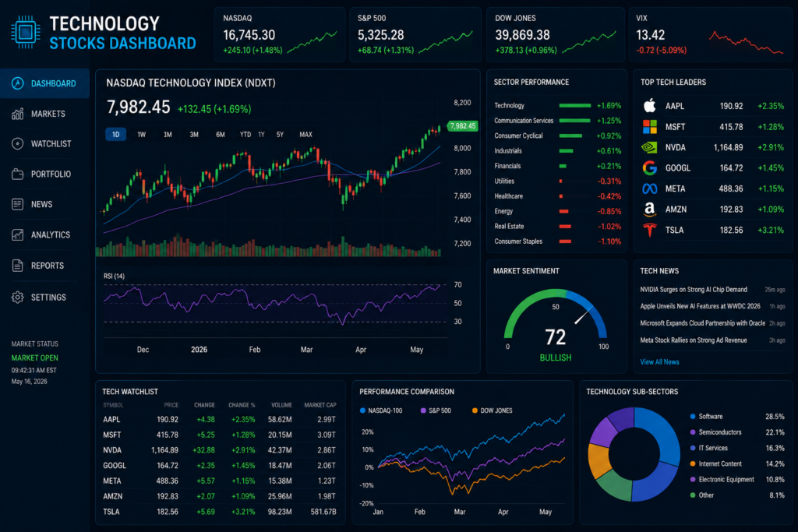Click the NASDAQ index card

(280, 34)
